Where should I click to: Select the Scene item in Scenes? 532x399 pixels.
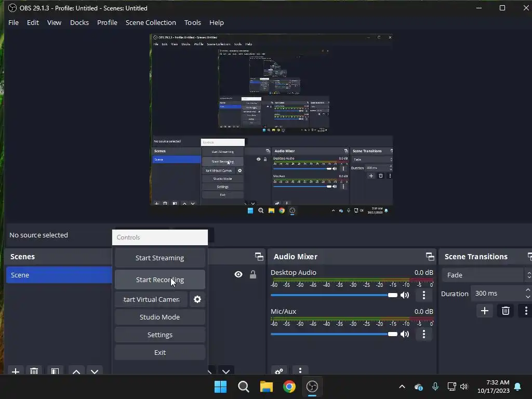pos(59,275)
